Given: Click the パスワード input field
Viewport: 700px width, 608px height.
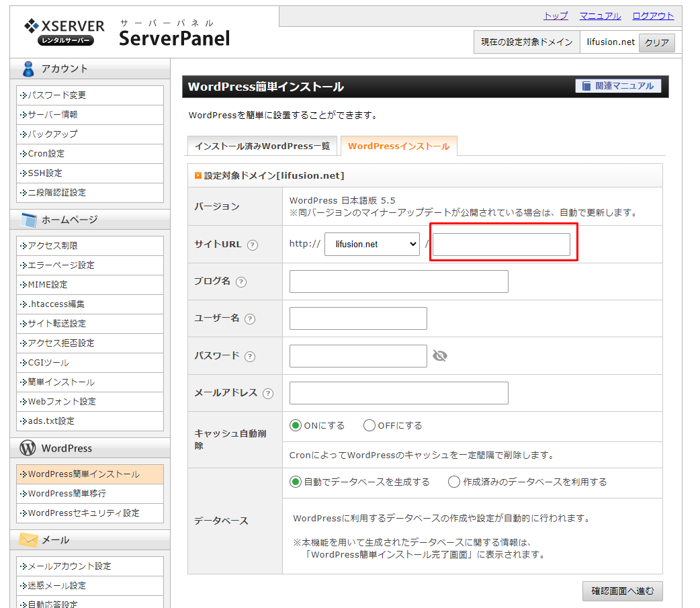Looking at the screenshot, I should click(x=358, y=356).
